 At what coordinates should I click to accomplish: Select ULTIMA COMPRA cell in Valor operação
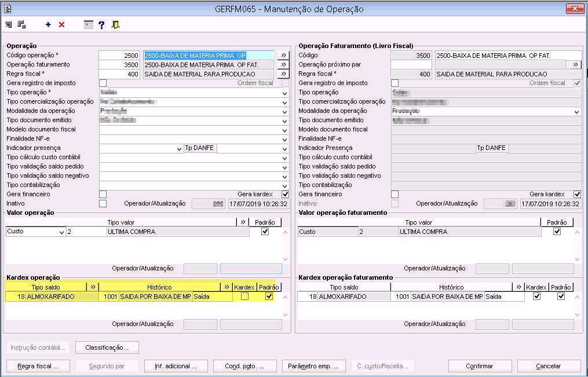coord(178,232)
